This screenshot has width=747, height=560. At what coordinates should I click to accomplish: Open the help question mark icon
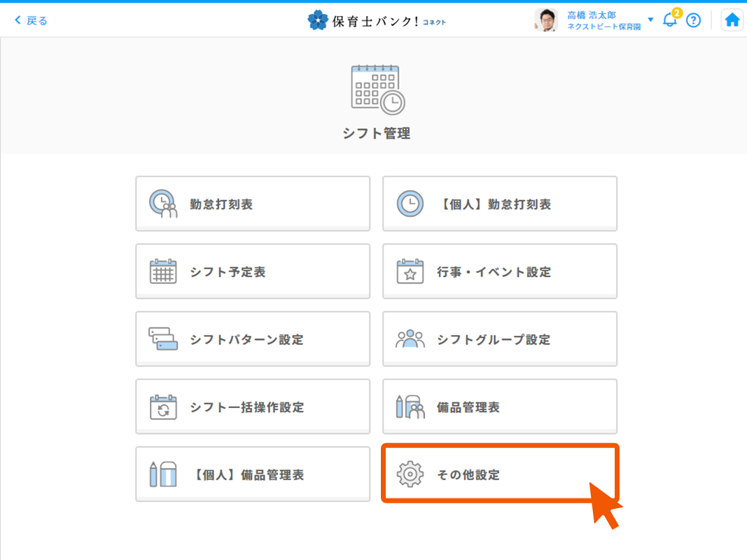click(x=693, y=20)
